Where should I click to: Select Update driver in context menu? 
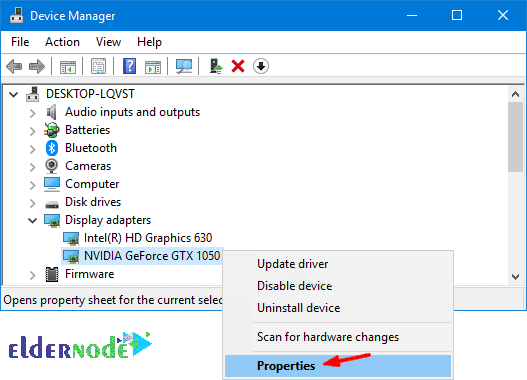click(293, 264)
